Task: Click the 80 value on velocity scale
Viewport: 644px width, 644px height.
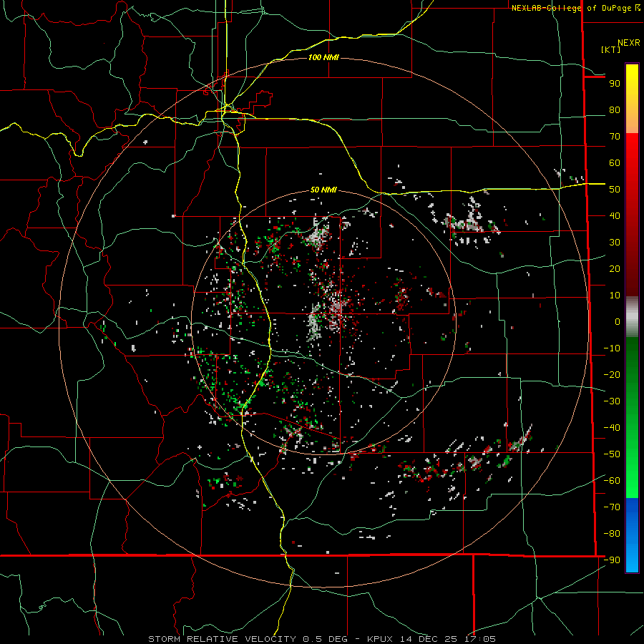Action: pos(615,110)
